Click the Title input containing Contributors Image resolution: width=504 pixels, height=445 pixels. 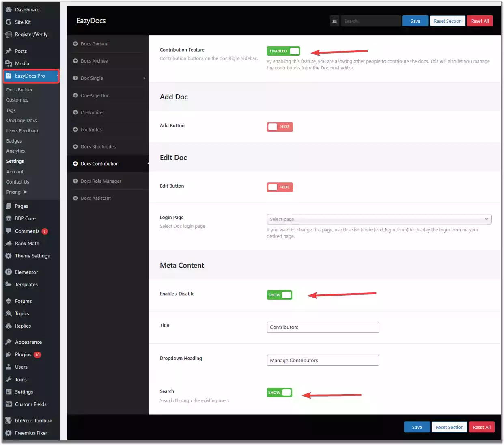click(x=323, y=327)
